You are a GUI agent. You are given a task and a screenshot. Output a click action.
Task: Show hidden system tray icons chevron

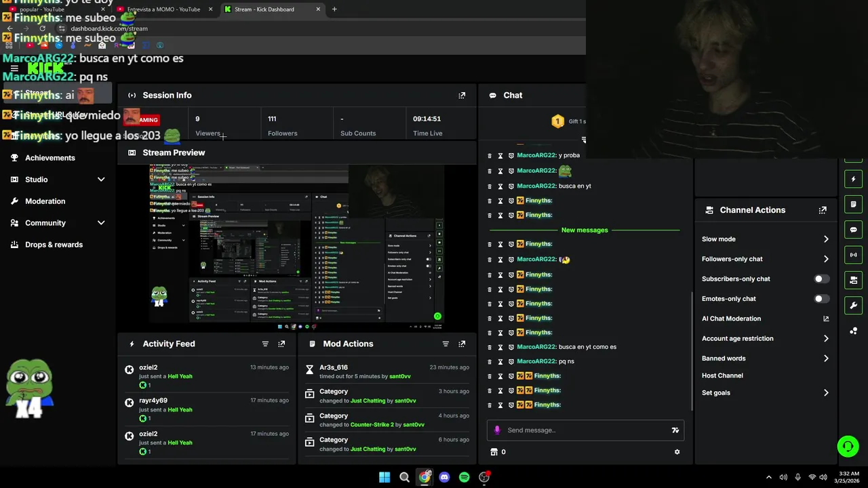pyautogui.click(x=768, y=477)
